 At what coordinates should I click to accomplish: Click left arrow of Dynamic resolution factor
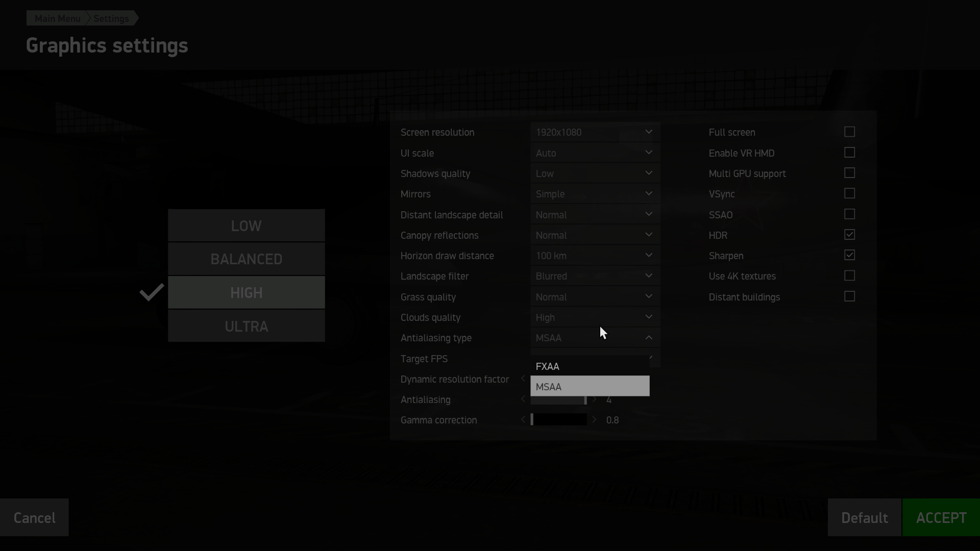coord(523,379)
